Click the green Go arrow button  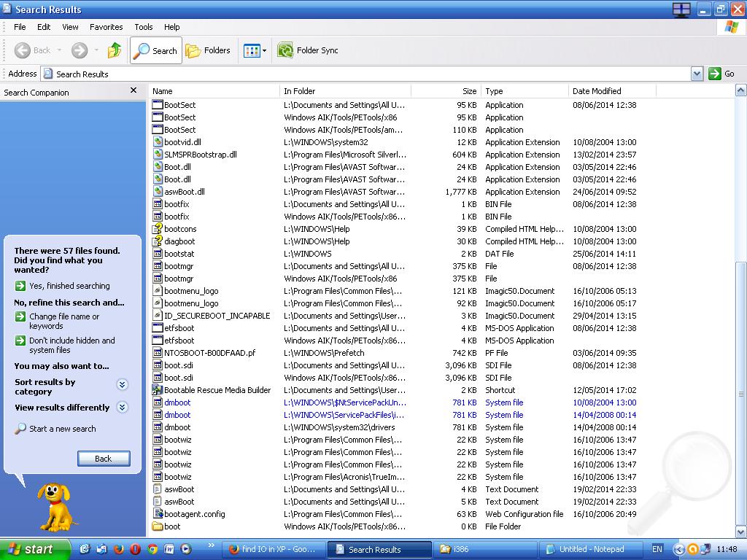(715, 74)
